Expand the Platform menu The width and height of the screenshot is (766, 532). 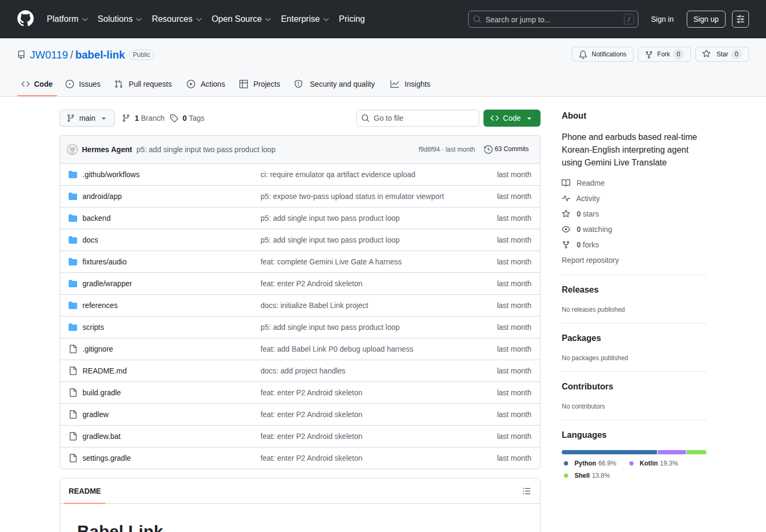click(x=67, y=19)
